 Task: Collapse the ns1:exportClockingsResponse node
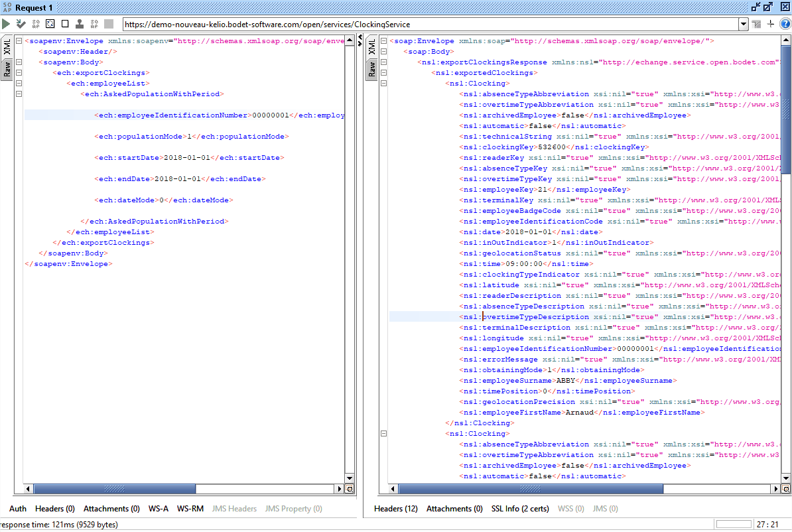(383, 62)
